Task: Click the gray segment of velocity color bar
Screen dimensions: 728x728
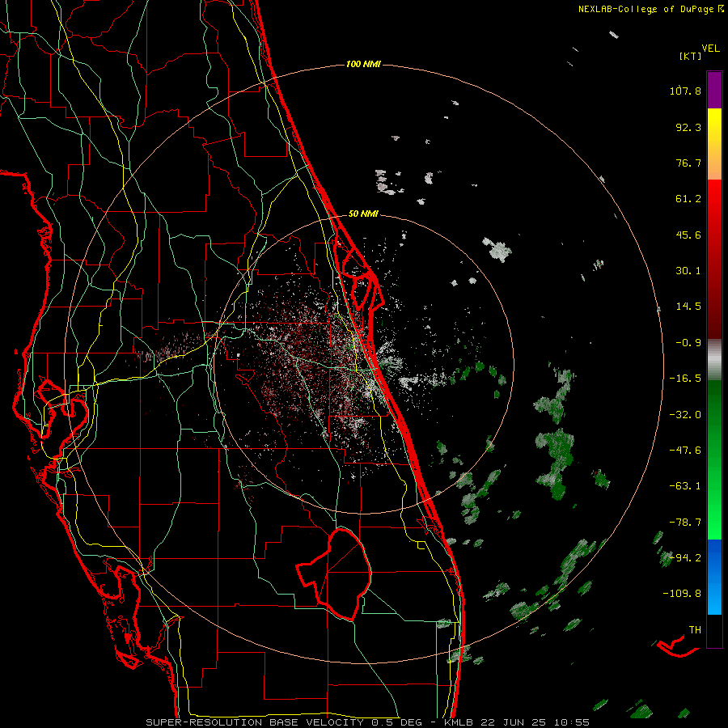Action: click(x=714, y=359)
